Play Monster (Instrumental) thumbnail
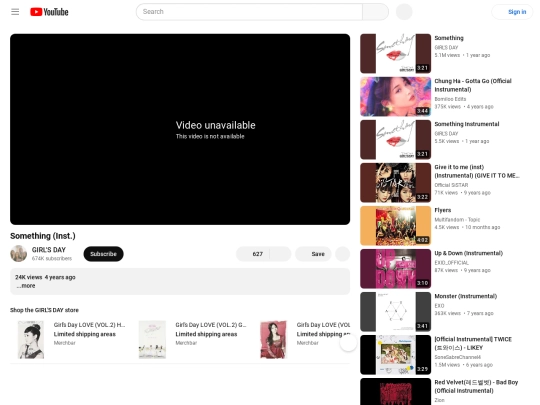 coord(395,312)
